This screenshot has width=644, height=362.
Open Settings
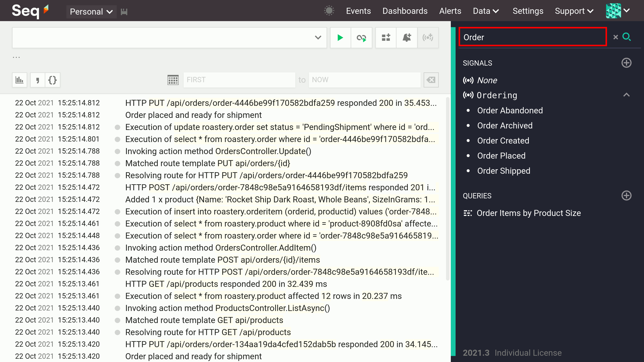point(528,11)
